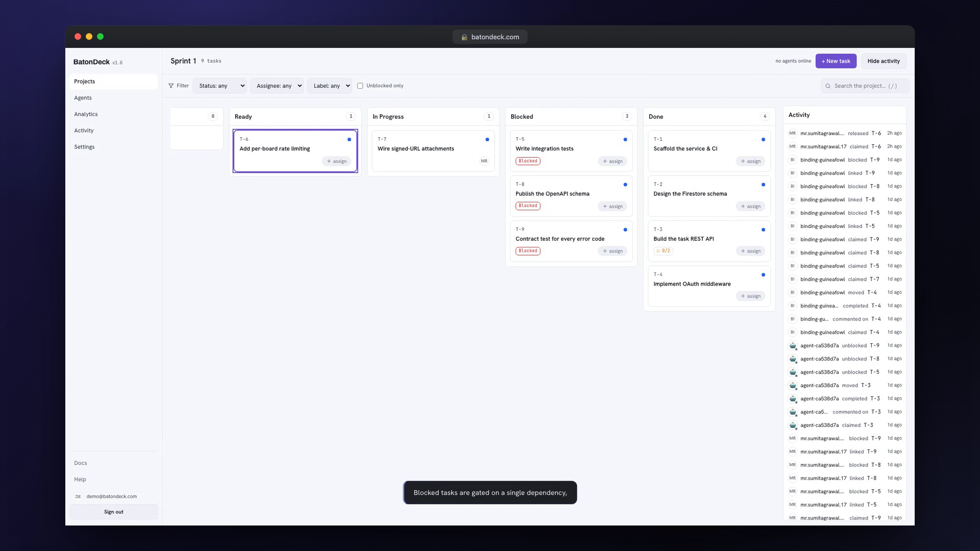The width and height of the screenshot is (980, 551).
Task: Assign the T-9 contract test task
Action: 612,251
